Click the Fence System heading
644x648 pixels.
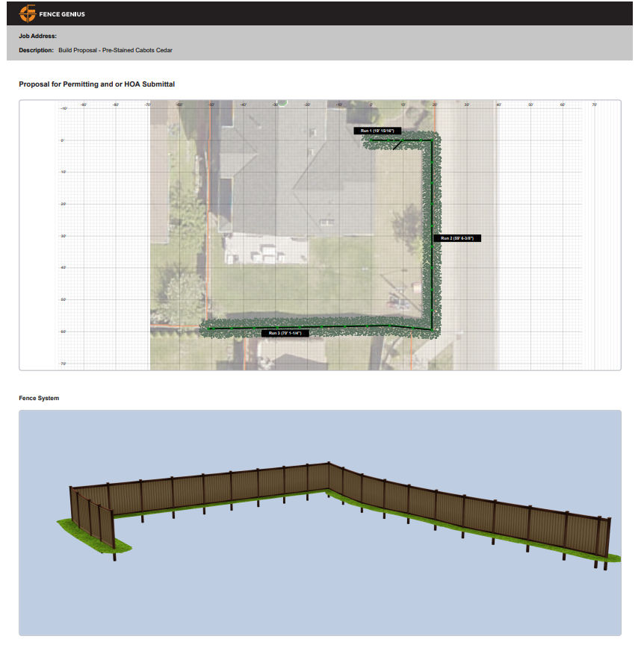39,398
